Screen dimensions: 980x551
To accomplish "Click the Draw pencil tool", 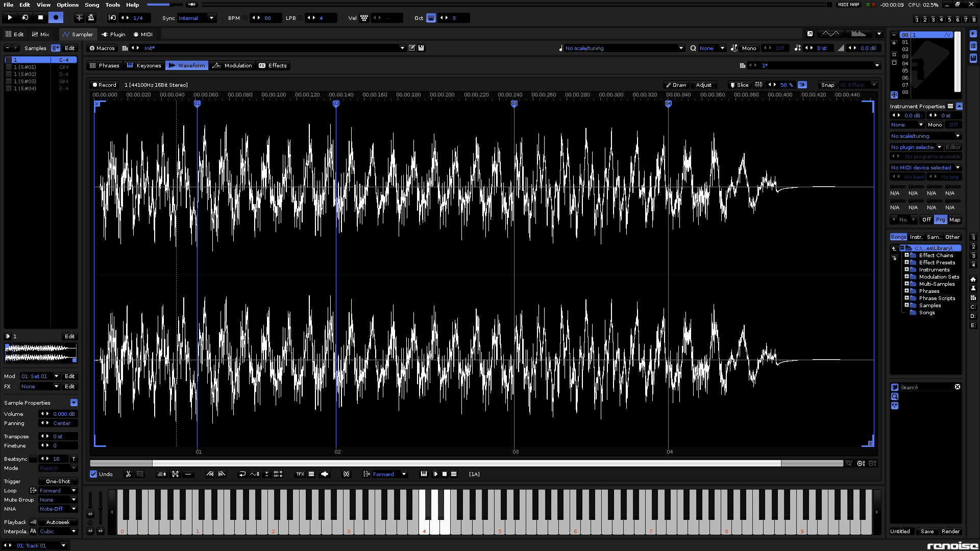I will point(676,85).
